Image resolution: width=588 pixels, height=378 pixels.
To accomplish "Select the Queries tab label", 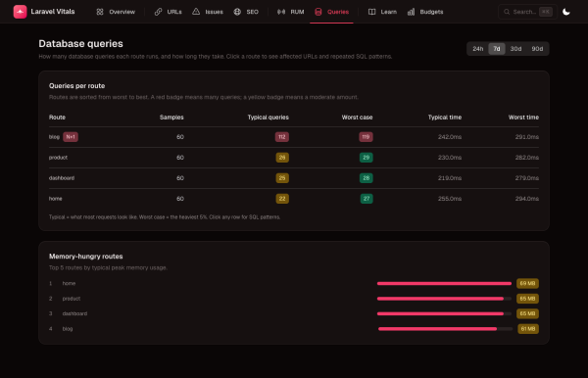I will coord(338,12).
